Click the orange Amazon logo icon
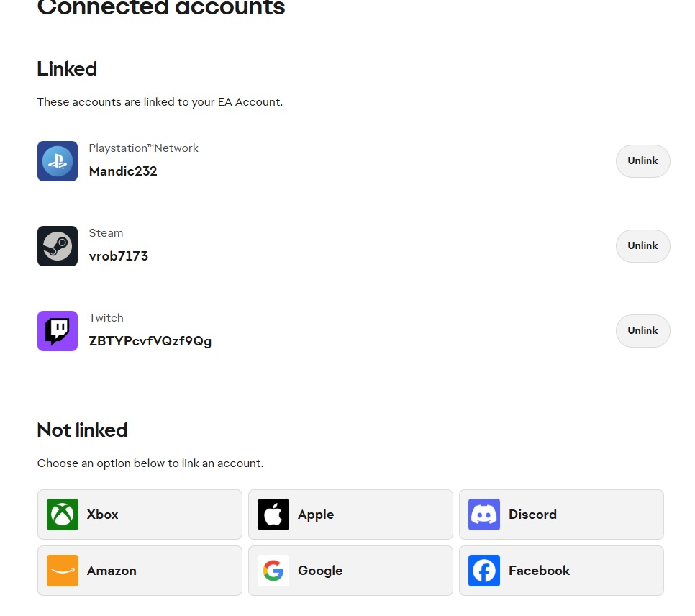This screenshot has width=695, height=616. tap(63, 571)
